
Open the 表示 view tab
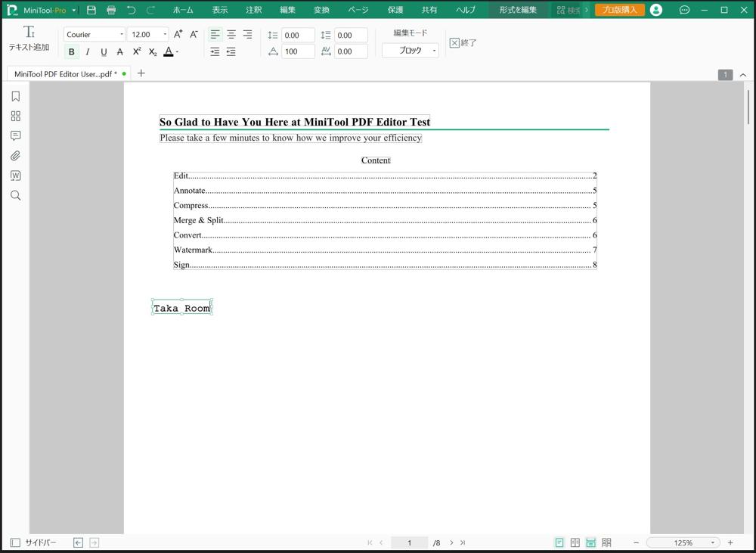click(220, 10)
